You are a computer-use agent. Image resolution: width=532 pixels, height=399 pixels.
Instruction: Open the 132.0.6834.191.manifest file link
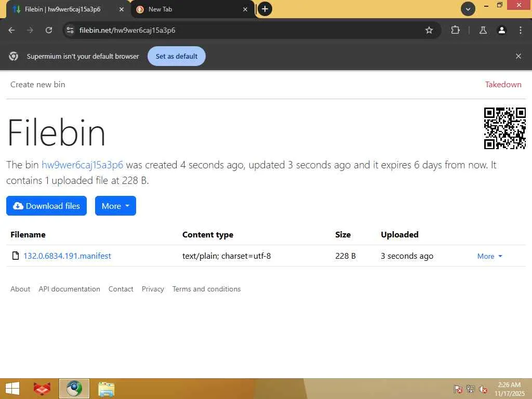67,256
